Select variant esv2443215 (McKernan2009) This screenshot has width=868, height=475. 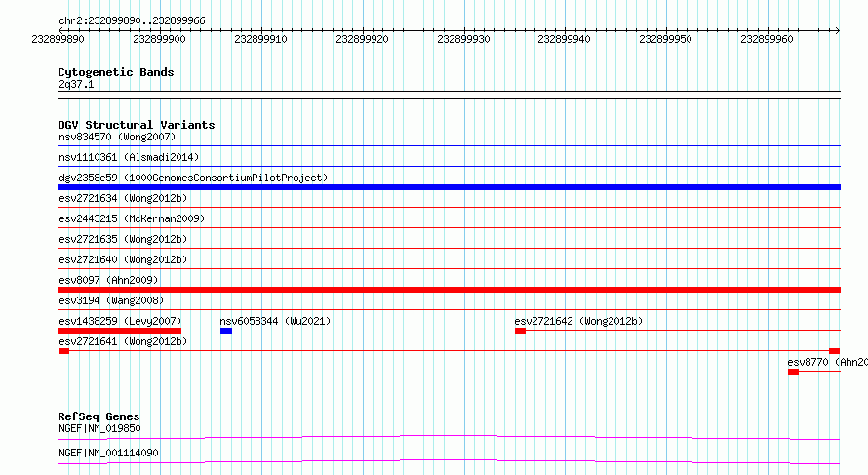tap(132, 218)
